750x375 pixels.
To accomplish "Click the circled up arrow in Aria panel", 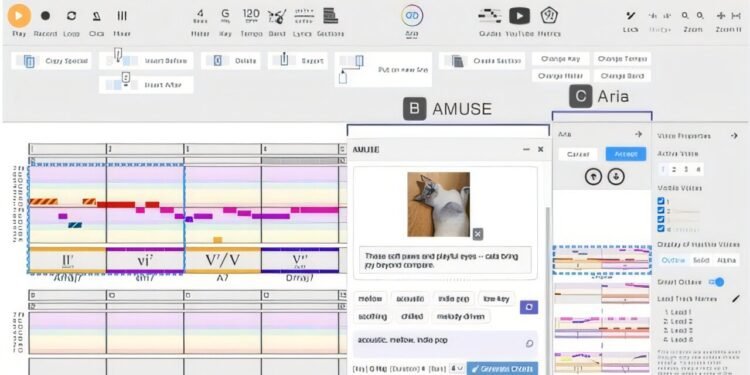I will pyautogui.click(x=593, y=176).
